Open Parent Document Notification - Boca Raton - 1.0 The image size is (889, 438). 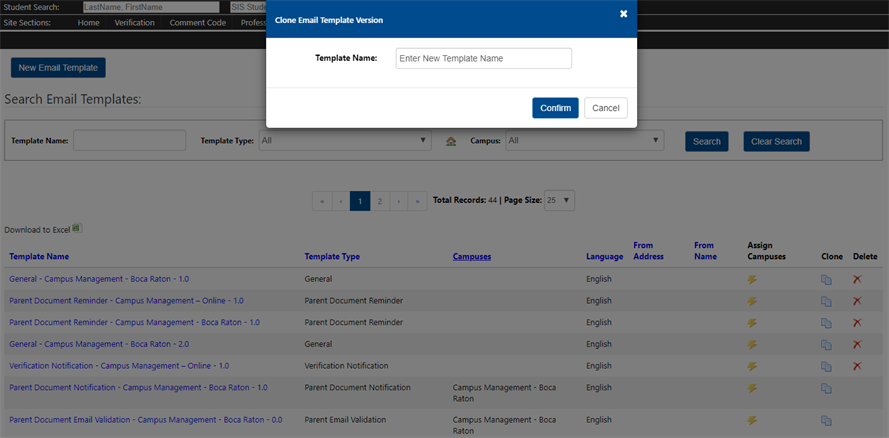tap(138, 388)
